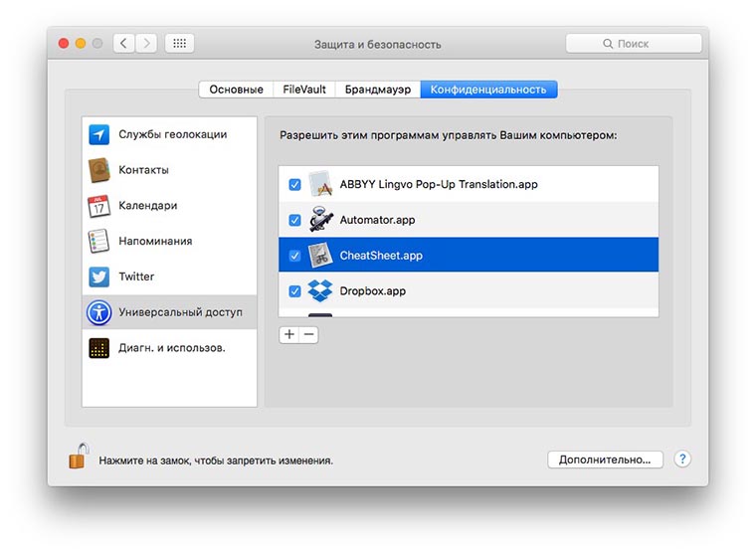Click the magnifier icon in search field
The width and height of the screenshot is (756, 554).
(x=608, y=44)
